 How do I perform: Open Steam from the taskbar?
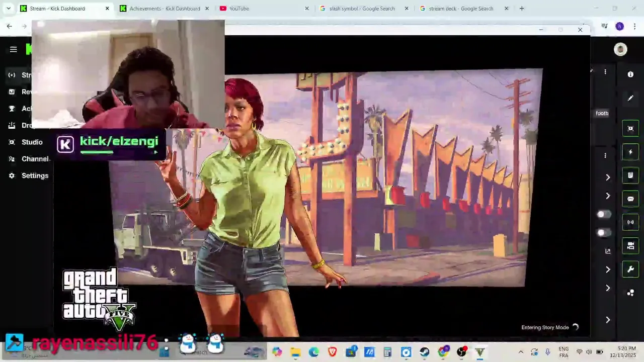[424, 352]
